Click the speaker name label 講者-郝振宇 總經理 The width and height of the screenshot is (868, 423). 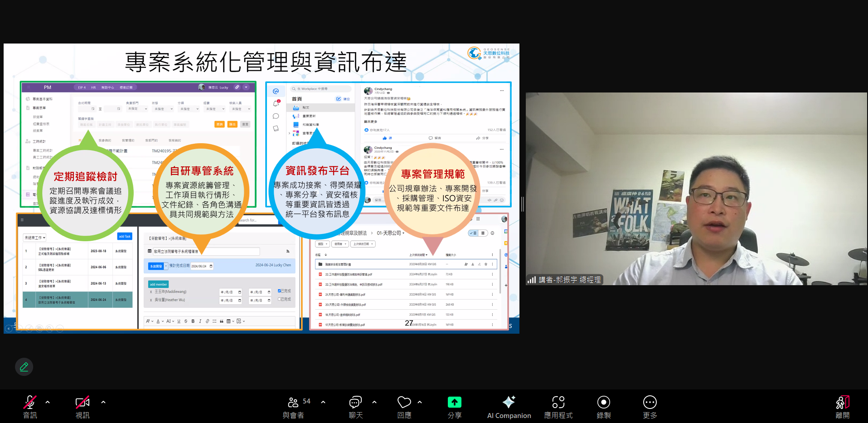pyautogui.click(x=569, y=280)
